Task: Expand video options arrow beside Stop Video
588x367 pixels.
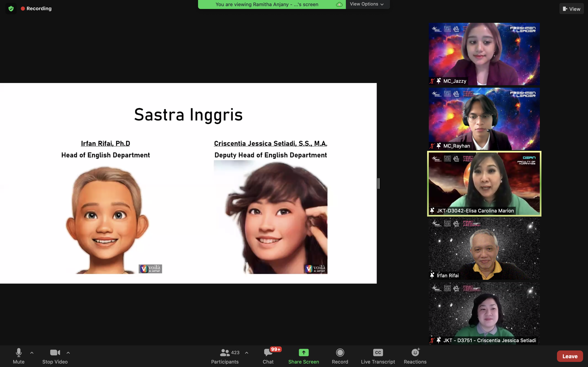Action: point(68,353)
